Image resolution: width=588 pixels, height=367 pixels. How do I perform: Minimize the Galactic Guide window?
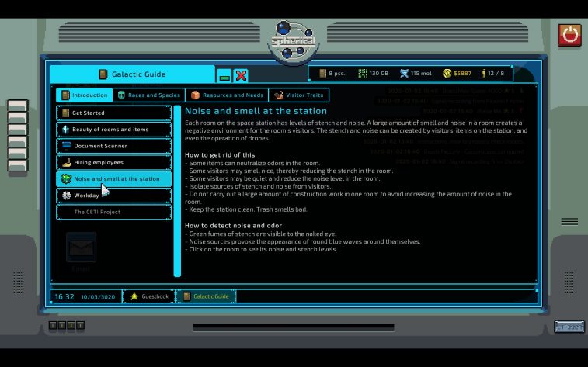[x=224, y=76]
